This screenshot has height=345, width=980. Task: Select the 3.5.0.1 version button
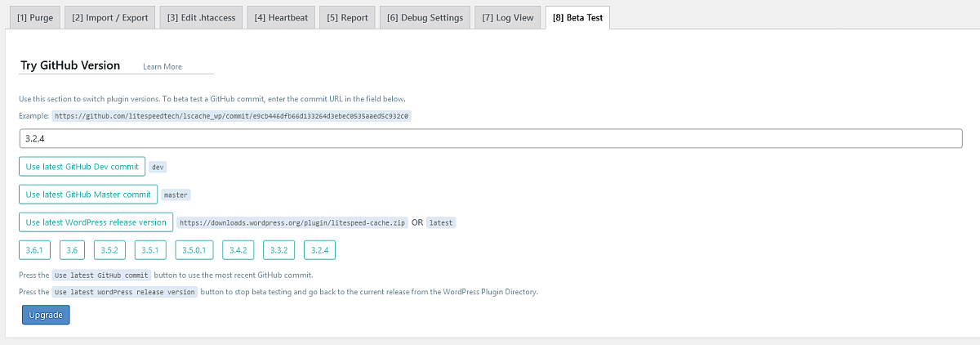pos(198,250)
